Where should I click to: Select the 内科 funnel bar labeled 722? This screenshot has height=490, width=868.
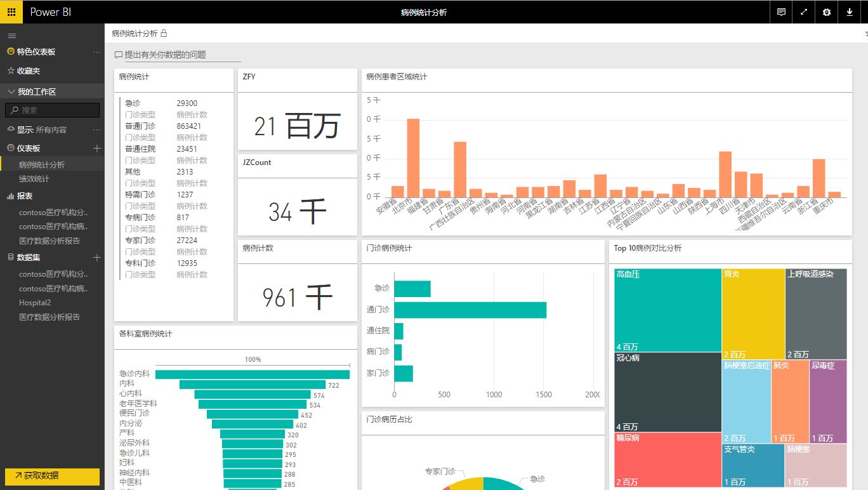(253, 385)
